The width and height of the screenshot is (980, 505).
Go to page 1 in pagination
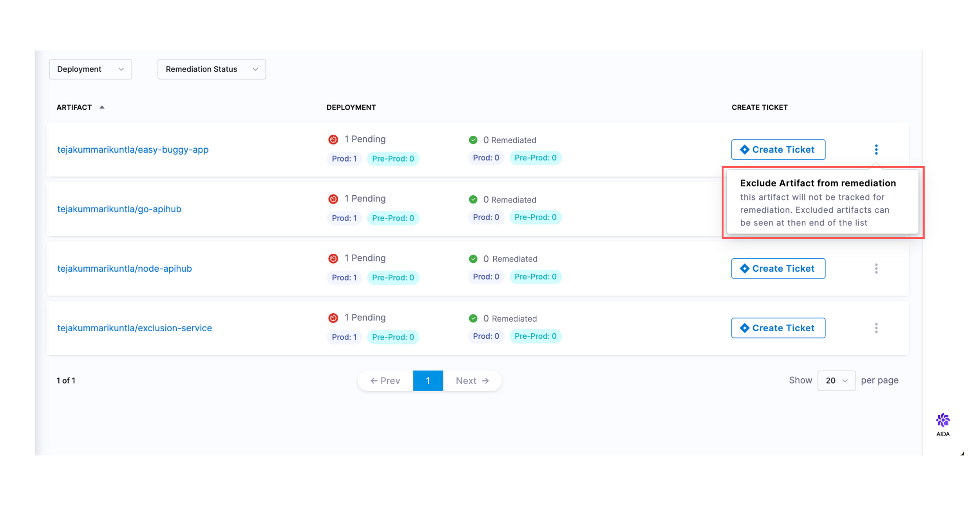pyautogui.click(x=427, y=381)
